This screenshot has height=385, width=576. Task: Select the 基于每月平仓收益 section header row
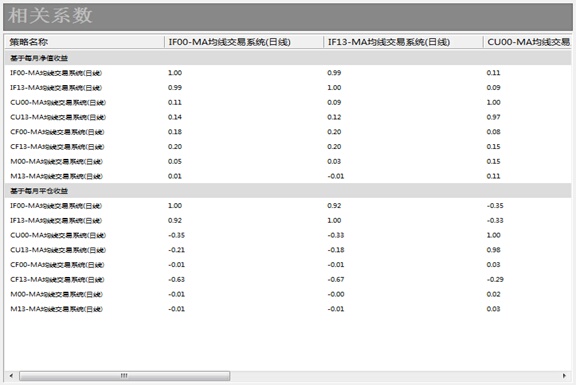tap(288, 191)
